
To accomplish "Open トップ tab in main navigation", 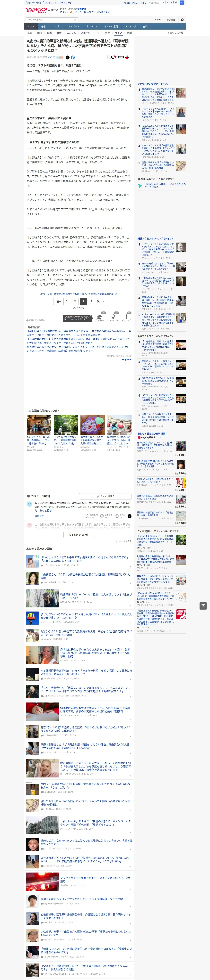I will [31, 27].
